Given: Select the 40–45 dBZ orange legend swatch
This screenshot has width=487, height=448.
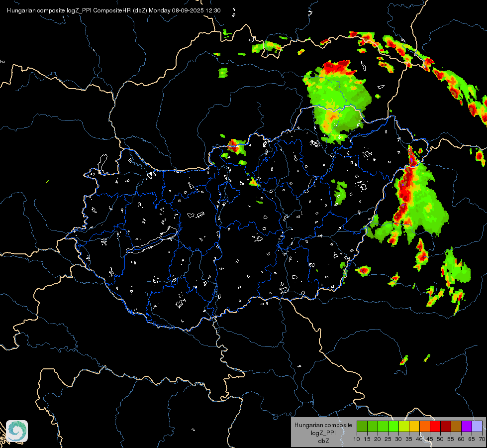Looking at the screenshot, I should coord(425,426).
